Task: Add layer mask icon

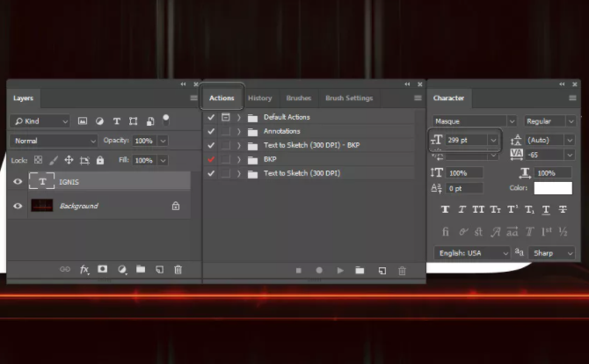Action: tap(103, 269)
